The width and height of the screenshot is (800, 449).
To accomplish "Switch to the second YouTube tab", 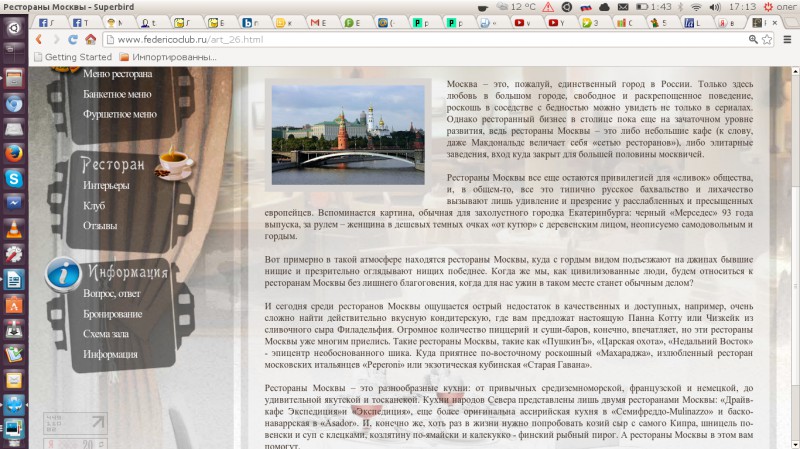I will point(556,22).
